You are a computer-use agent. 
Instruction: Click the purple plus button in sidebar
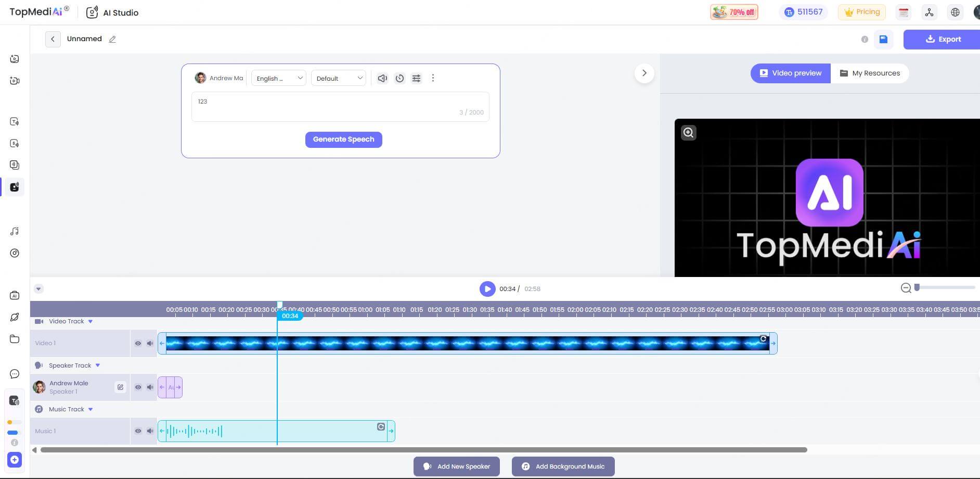pos(15,460)
